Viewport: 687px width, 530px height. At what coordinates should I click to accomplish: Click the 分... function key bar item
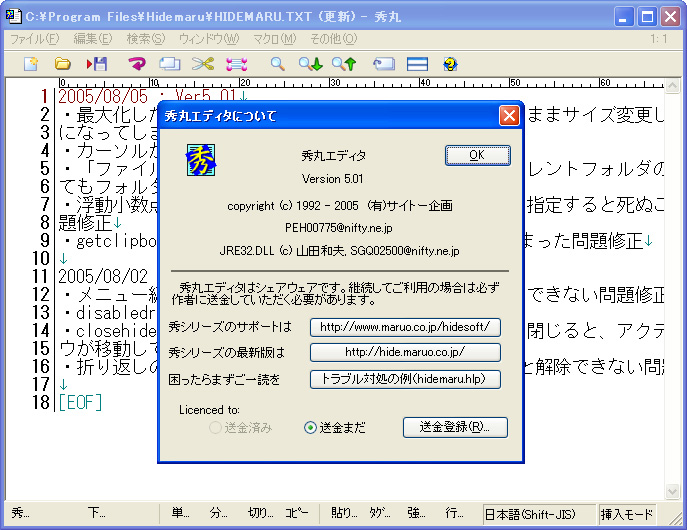click(x=218, y=512)
